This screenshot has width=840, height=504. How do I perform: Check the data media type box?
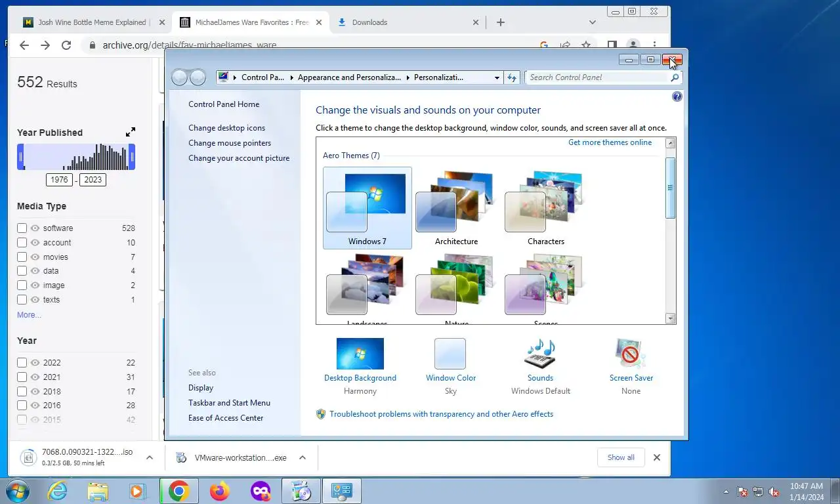coord(22,271)
